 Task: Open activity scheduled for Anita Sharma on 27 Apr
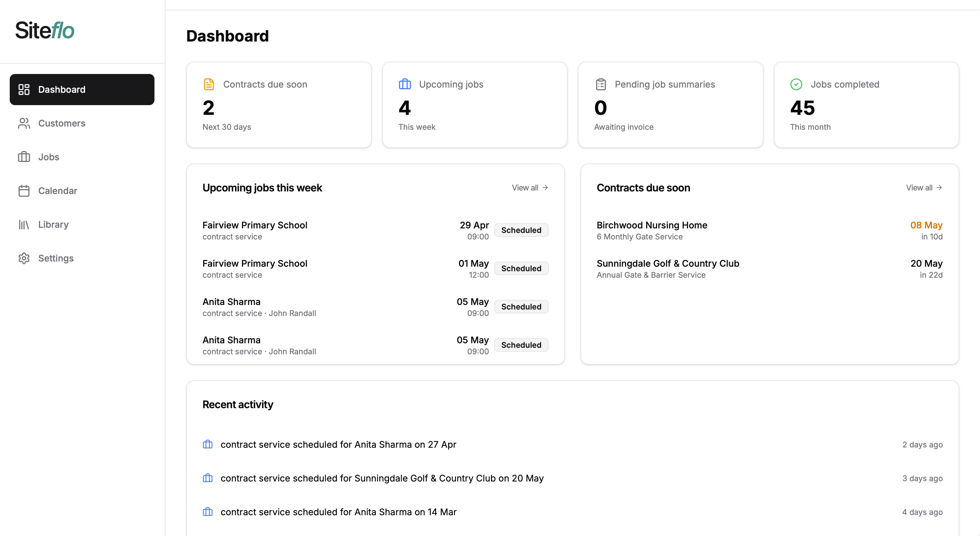click(x=572, y=445)
